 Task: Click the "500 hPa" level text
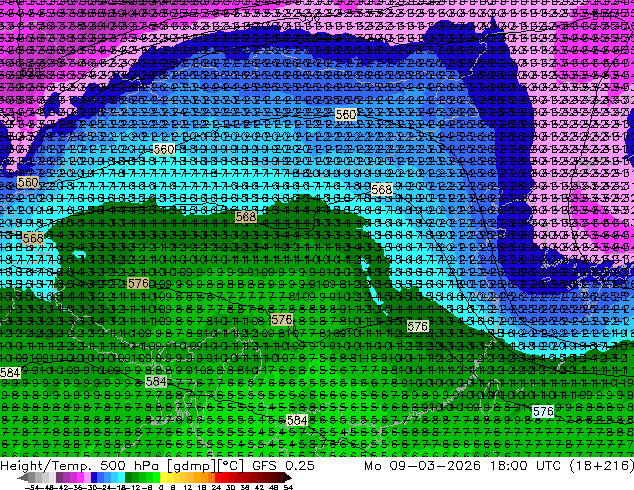click(129, 466)
